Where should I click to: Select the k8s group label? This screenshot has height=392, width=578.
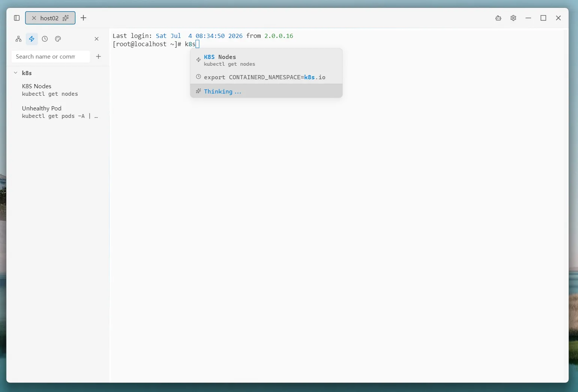click(x=27, y=73)
